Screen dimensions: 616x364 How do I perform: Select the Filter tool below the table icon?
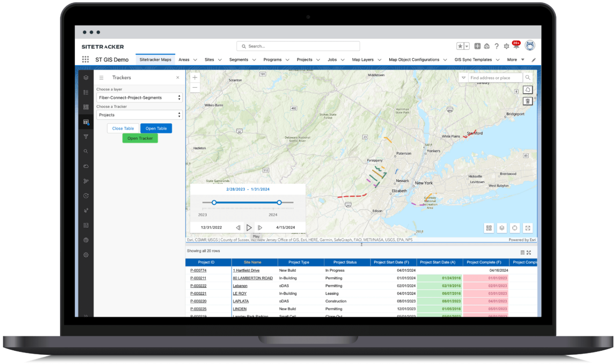(86, 136)
